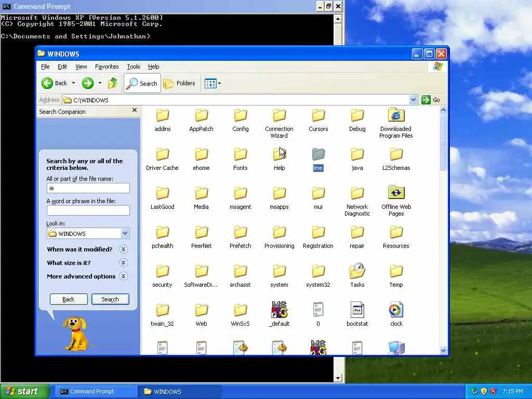Open the Favorites menu
Image resolution: width=532 pixels, height=399 pixels.
107,66
